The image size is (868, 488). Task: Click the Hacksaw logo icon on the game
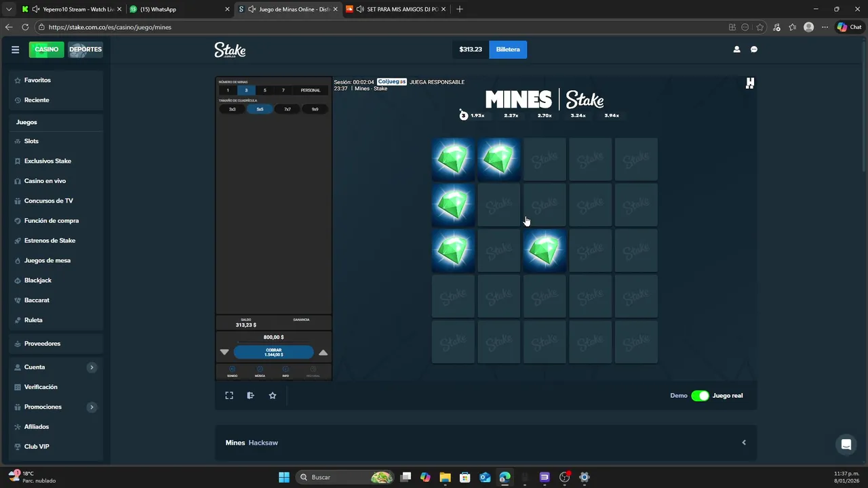click(x=749, y=83)
